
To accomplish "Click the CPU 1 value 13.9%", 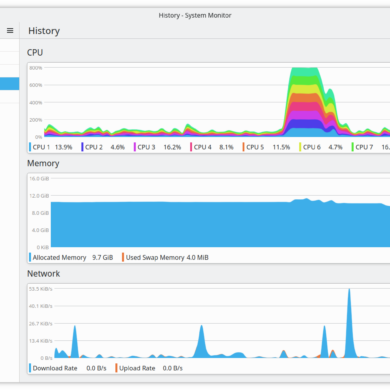I will point(63,147).
